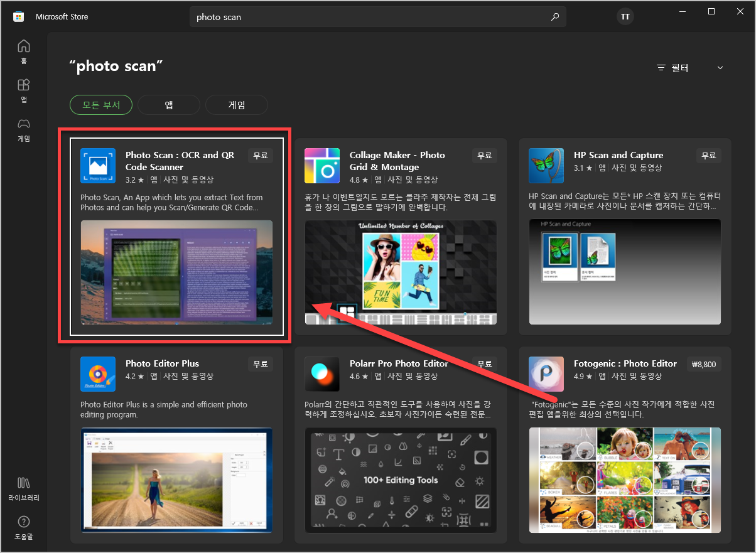Click the 'Fotogenic : Photo Editor' title
Image resolution: width=756 pixels, height=553 pixels.
coord(625,363)
